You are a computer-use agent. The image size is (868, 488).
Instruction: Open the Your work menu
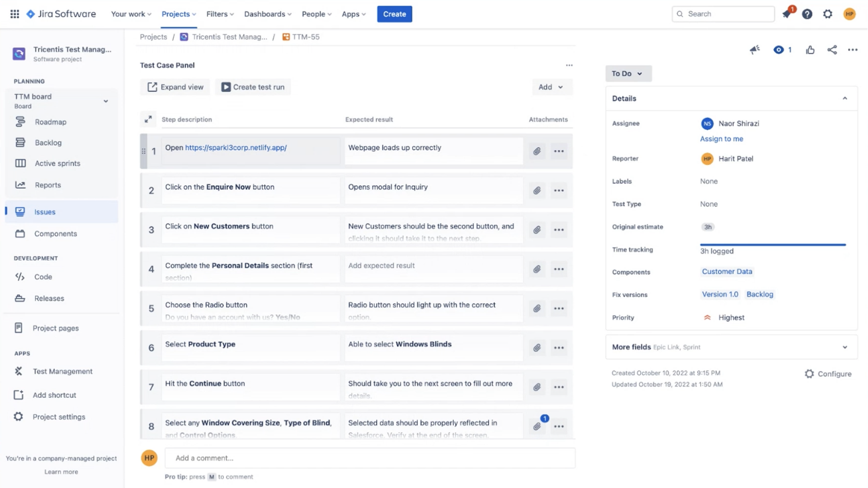(x=131, y=14)
